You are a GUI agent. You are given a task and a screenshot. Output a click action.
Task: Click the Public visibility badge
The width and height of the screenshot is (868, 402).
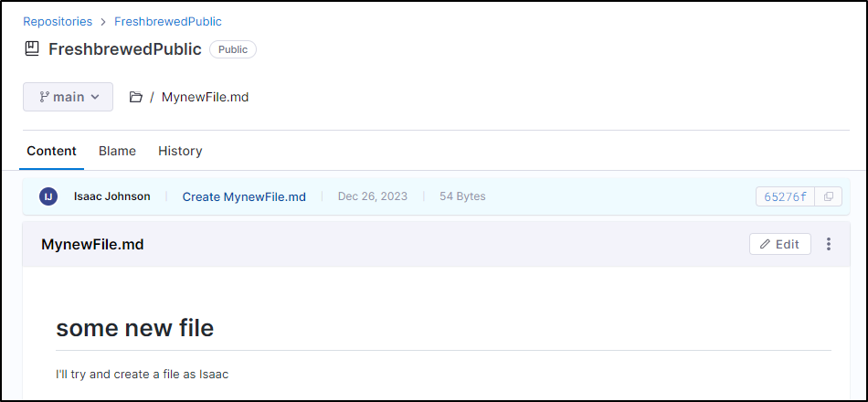(x=232, y=49)
